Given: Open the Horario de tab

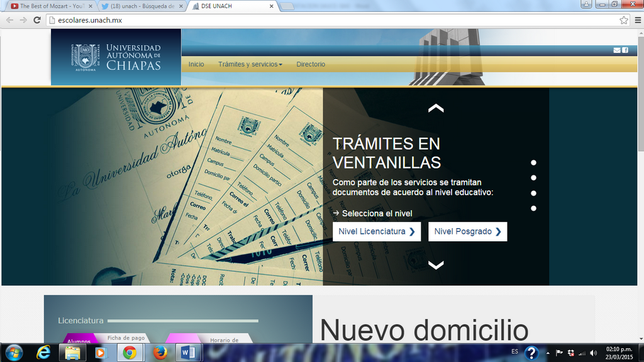Looking at the screenshot, I should point(225,339).
